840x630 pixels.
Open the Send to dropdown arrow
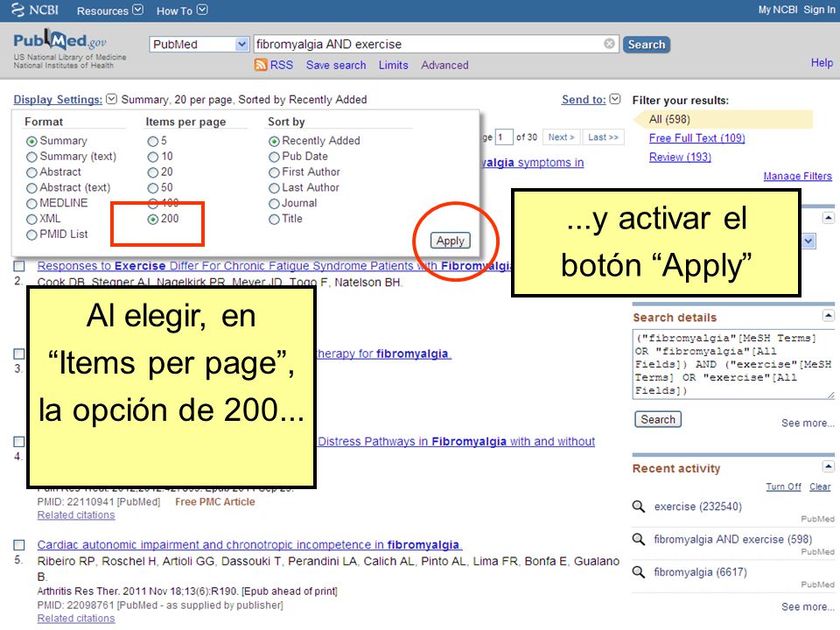point(615,99)
